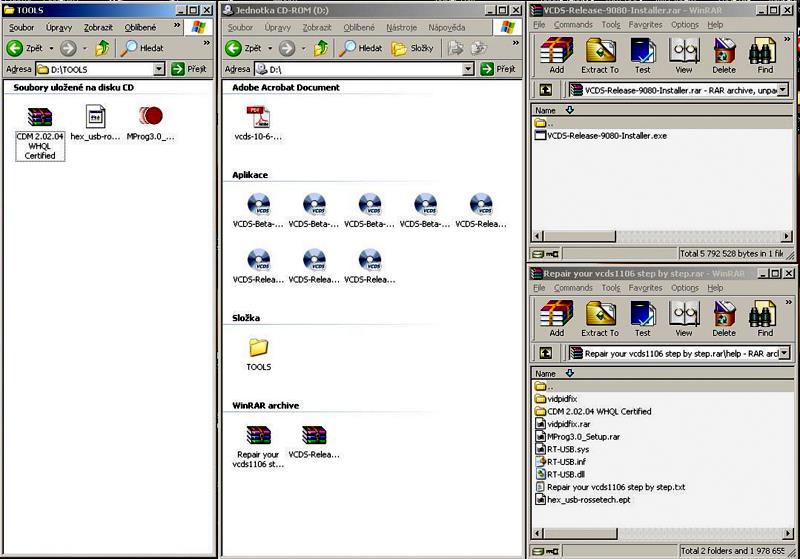Viewport: 800px width, 559px height.
Task: Expand menu bar chevron in TOOLS window
Action: [177, 26]
